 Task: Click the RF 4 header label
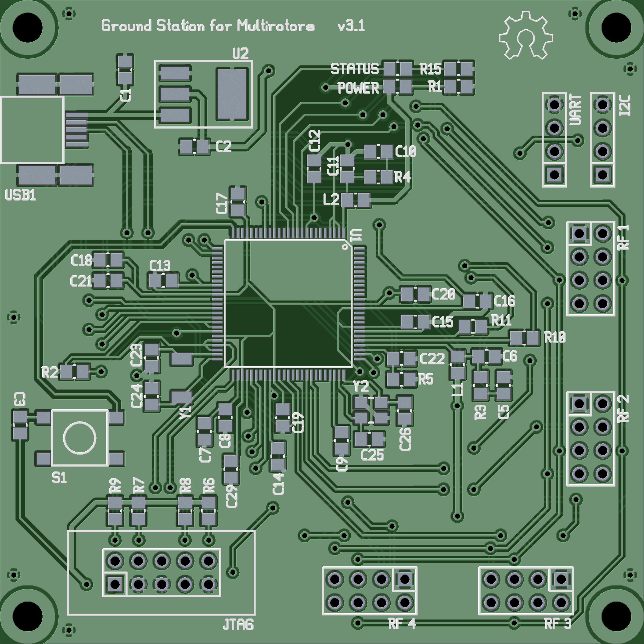click(402, 624)
